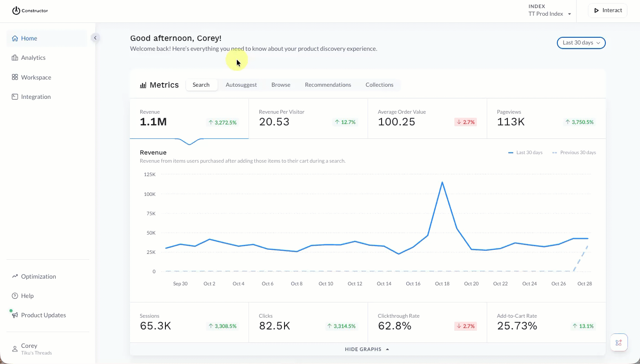
Task: Click the Home house icon
Action: pyautogui.click(x=15, y=38)
